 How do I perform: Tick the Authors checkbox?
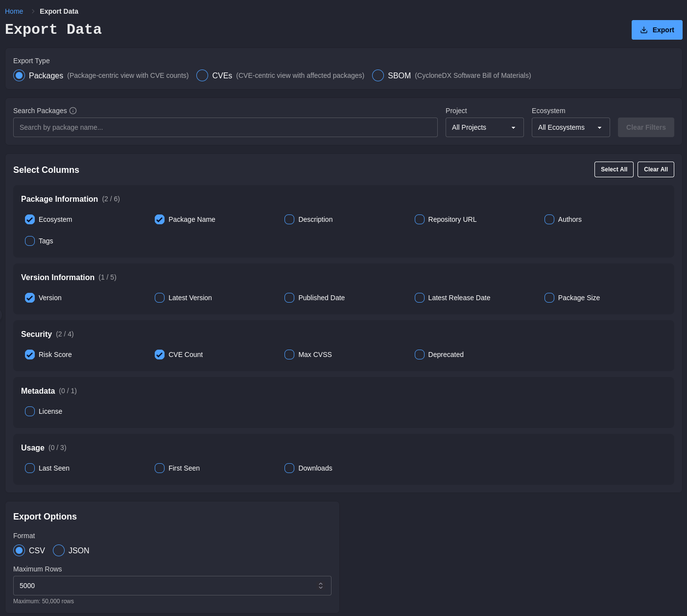point(549,219)
